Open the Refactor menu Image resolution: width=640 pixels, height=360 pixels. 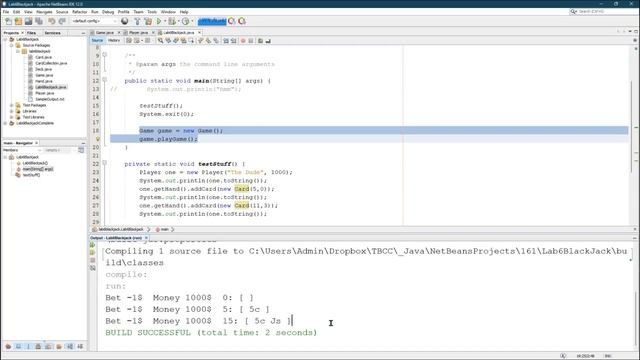pyautogui.click(x=80, y=12)
